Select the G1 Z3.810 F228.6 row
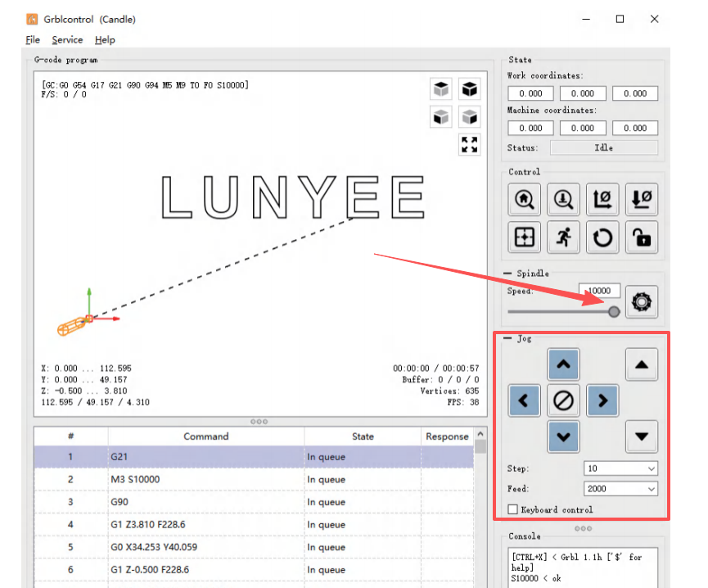Image resolution: width=708 pixels, height=588 pixels. (x=254, y=524)
